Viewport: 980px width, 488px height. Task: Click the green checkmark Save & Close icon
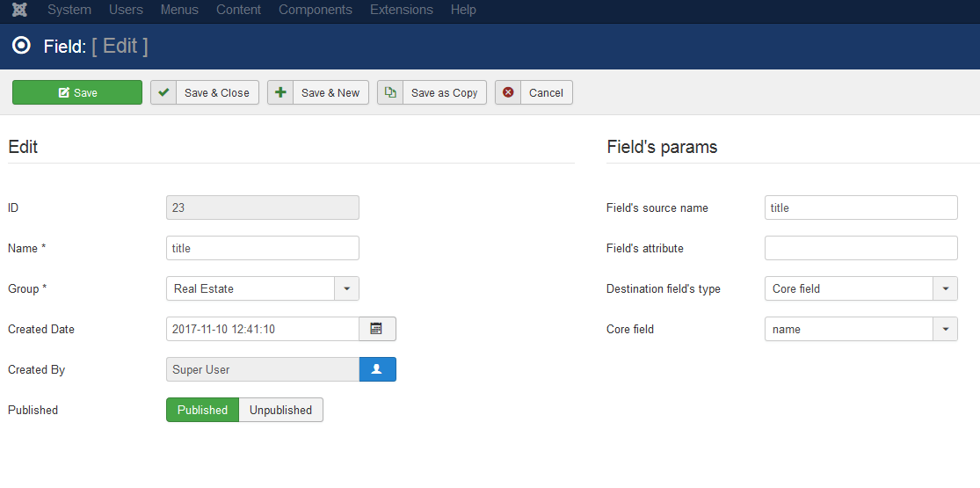point(163,92)
